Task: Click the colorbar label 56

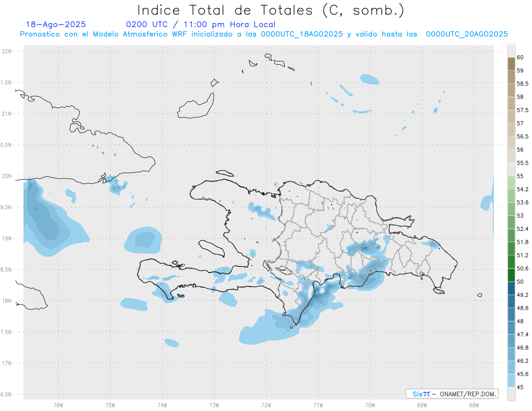Action: (520, 150)
